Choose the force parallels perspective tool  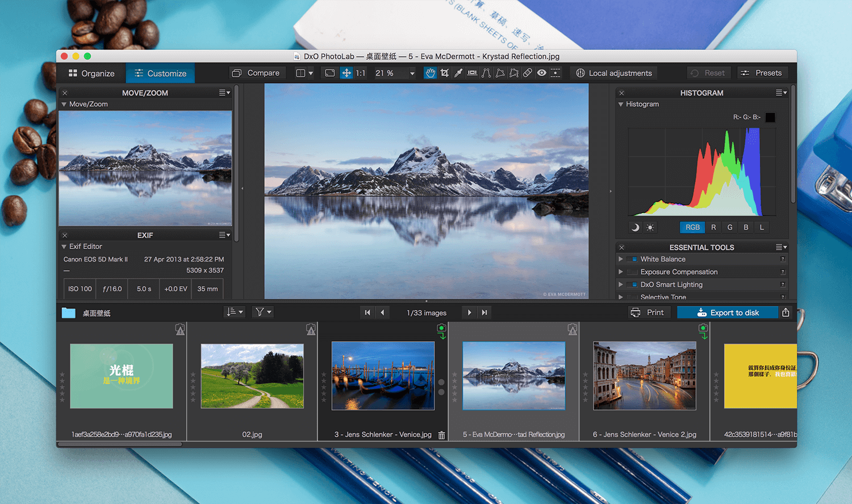486,73
